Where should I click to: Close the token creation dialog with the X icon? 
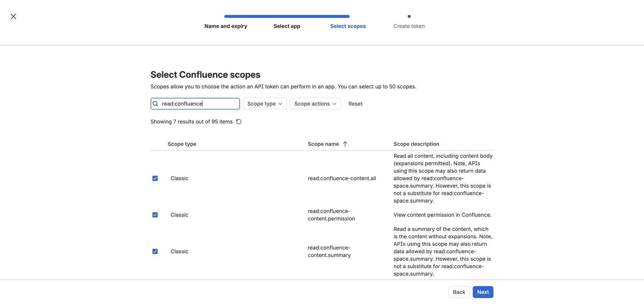pyautogui.click(x=13, y=16)
